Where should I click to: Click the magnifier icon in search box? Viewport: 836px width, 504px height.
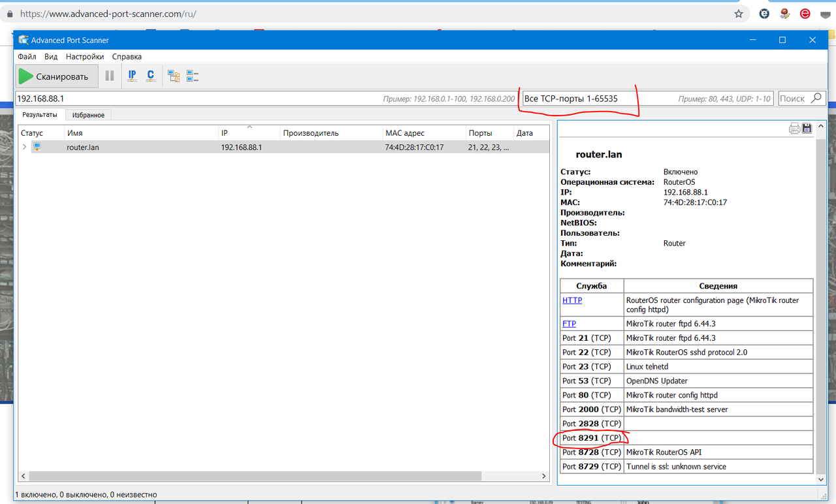tap(816, 99)
